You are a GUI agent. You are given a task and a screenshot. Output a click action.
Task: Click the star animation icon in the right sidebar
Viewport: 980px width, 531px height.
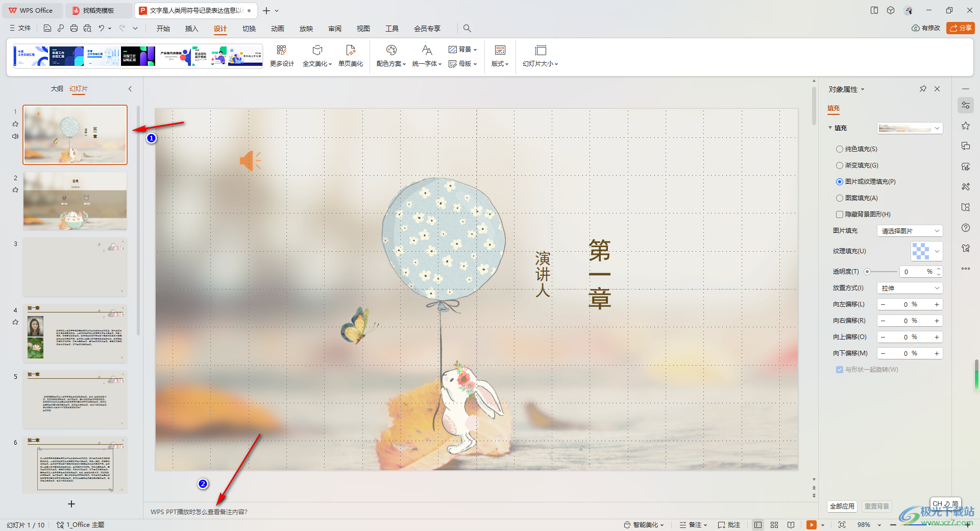click(x=966, y=126)
